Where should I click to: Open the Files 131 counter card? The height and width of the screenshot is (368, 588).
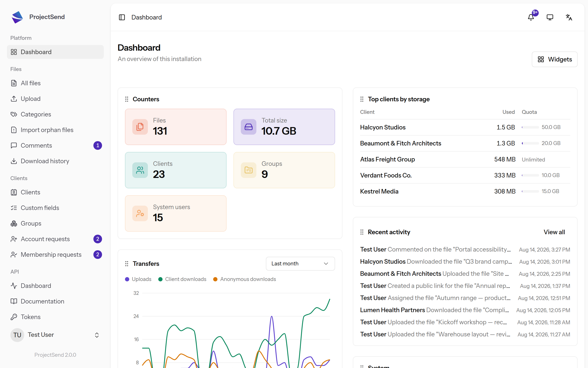pyautogui.click(x=176, y=127)
